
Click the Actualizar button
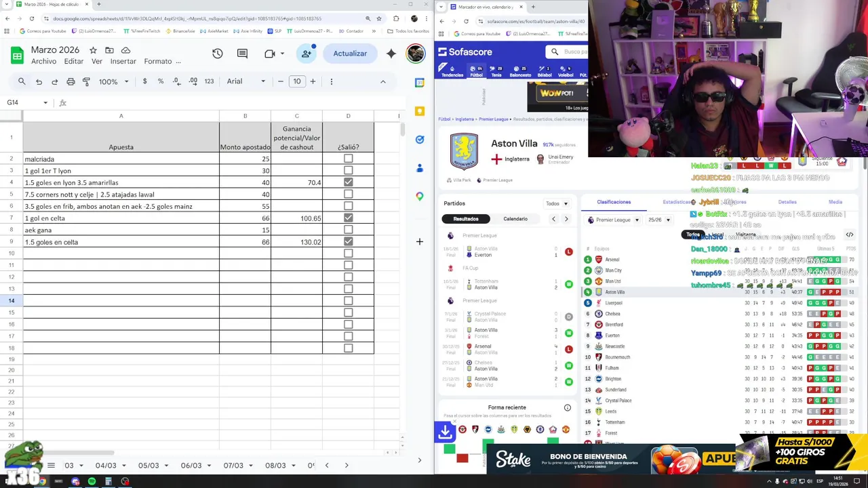point(350,54)
